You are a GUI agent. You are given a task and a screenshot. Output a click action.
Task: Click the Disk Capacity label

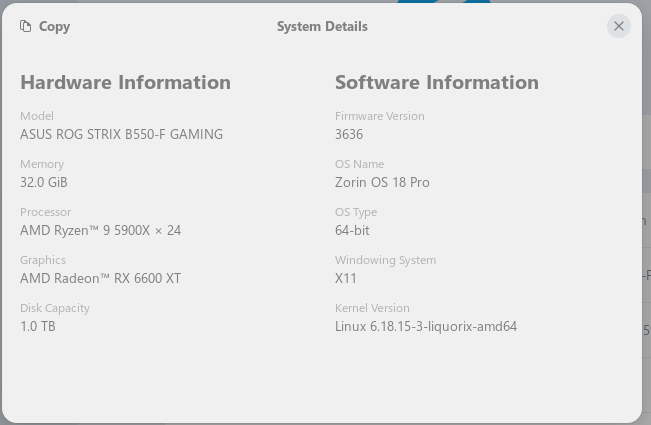[55, 308]
